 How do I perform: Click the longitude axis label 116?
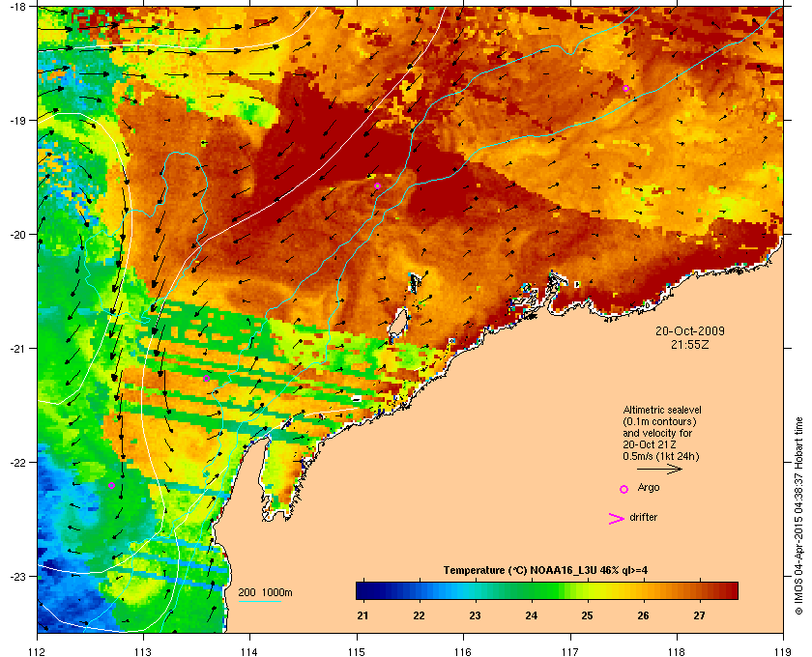463,651
